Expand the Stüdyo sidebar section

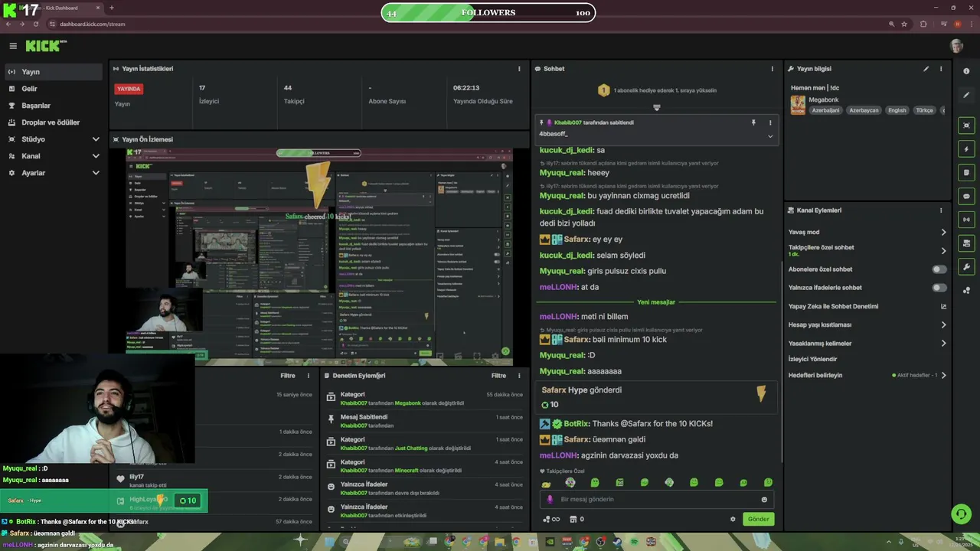click(96, 139)
